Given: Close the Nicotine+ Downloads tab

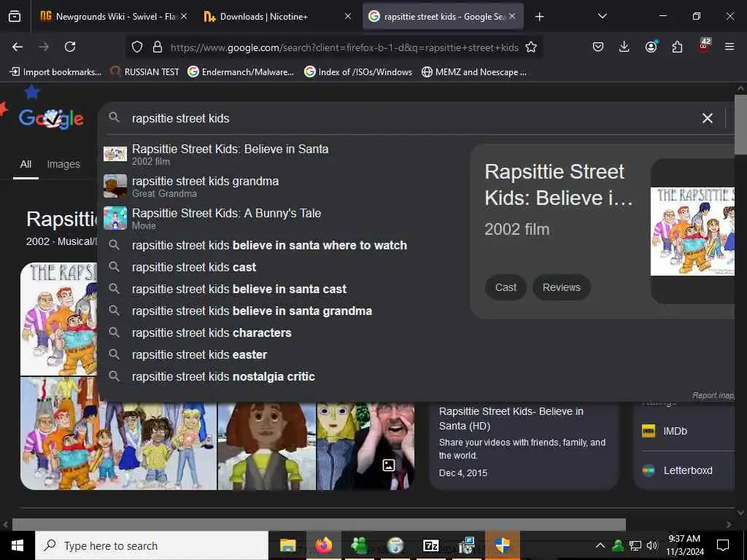Looking at the screenshot, I should 348,17.
